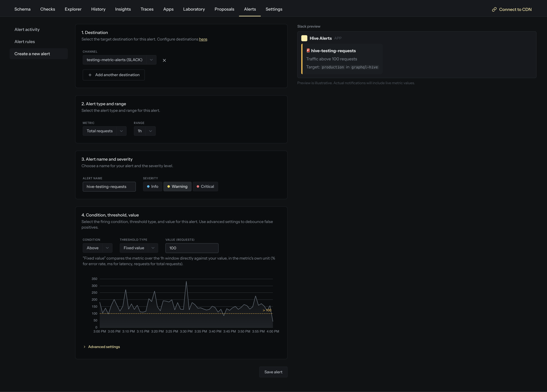Click the 'production' target code label
This screenshot has height=392, width=547.
click(x=333, y=67)
